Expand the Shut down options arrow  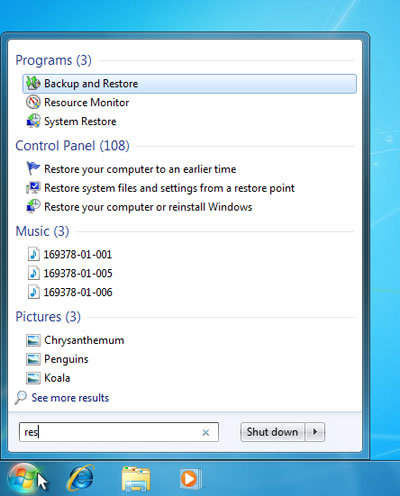click(x=315, y=432)
